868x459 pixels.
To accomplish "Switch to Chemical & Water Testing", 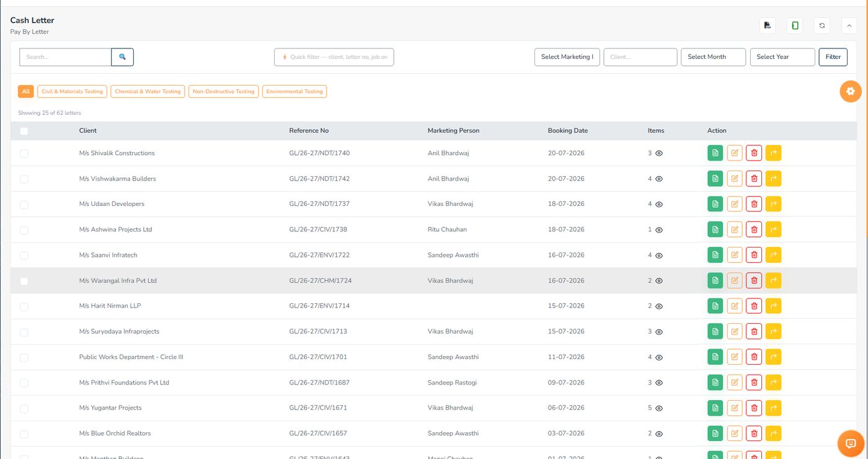I will coord(148,91).
